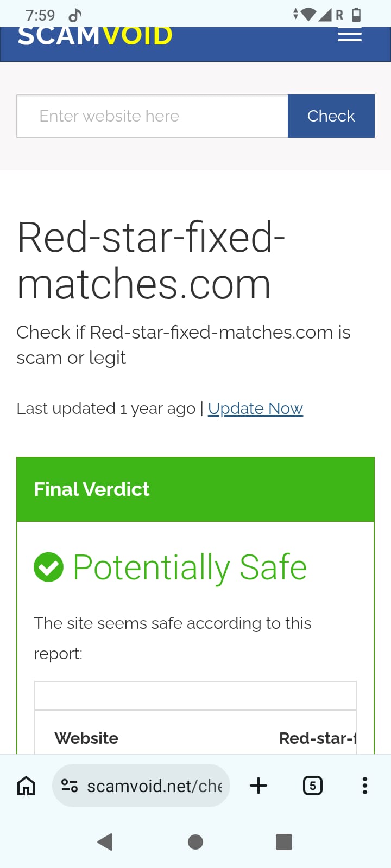Viewport: 391px width, 868px height.
Task: Click the green Potentially Safe checkmark icon
Action: [x=48, y=567]
